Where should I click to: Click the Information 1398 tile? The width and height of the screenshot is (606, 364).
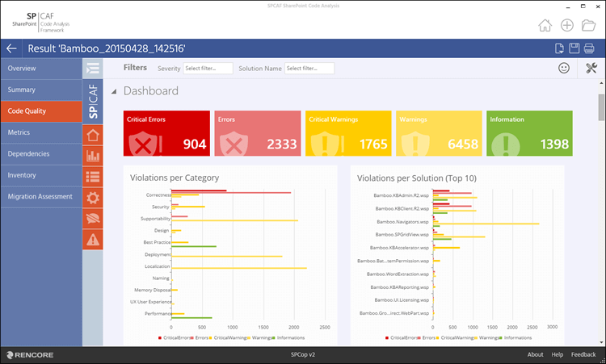pyautogui.click(x=529, y=133)
